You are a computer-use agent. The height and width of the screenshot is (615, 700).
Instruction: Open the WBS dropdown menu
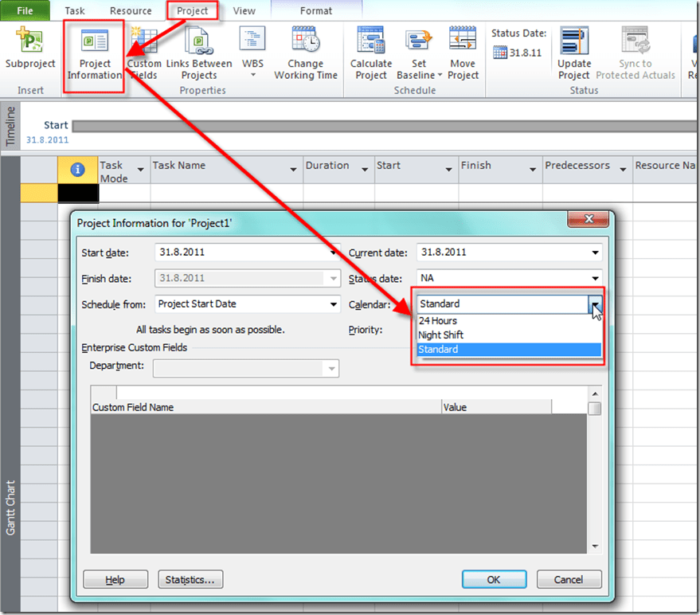pyautogui.click(x=252, y=75)
